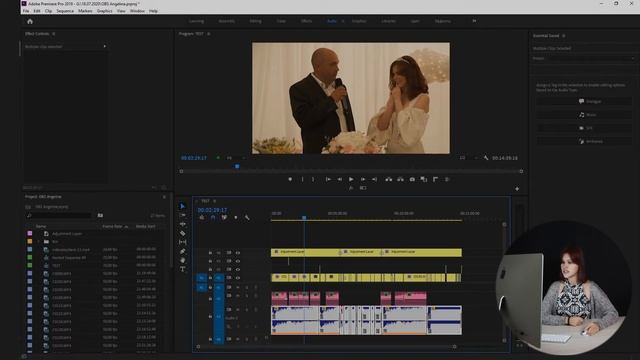Select the Selection tool arrow

point(182,206)
